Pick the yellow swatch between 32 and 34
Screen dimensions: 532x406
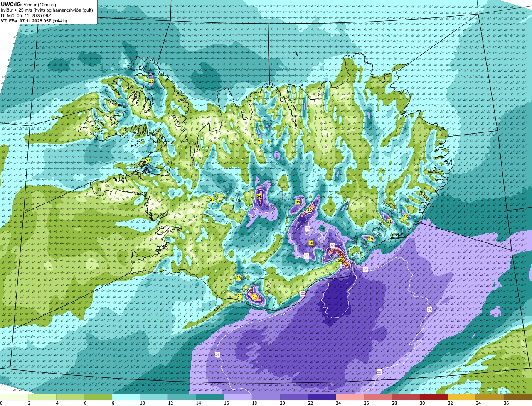point(461,397)
